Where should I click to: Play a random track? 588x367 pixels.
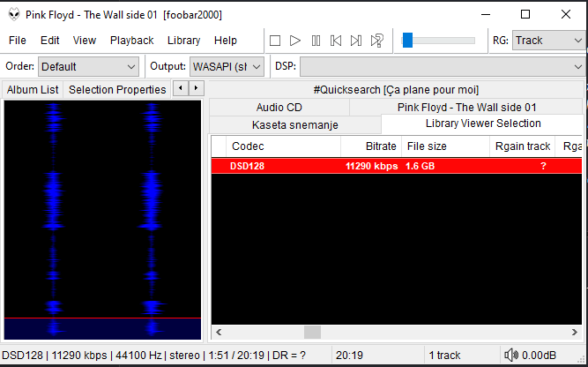point(377,41)
